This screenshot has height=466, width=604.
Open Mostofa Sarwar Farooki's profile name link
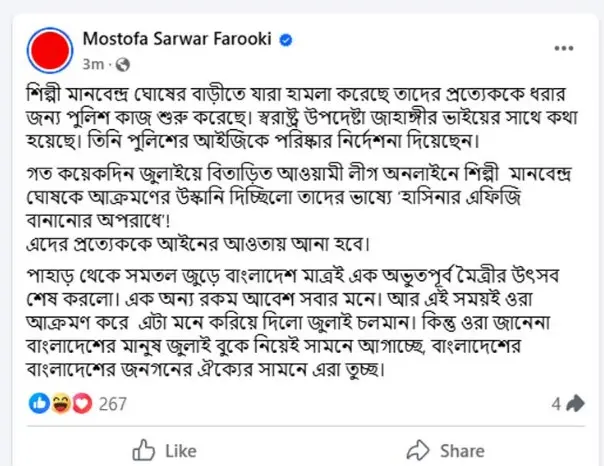click(x=185, y=41)
